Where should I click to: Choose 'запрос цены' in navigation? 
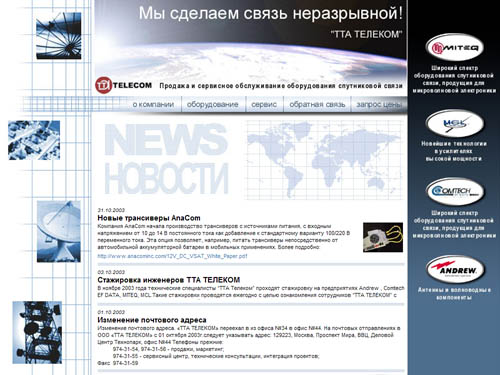(379, 104)
